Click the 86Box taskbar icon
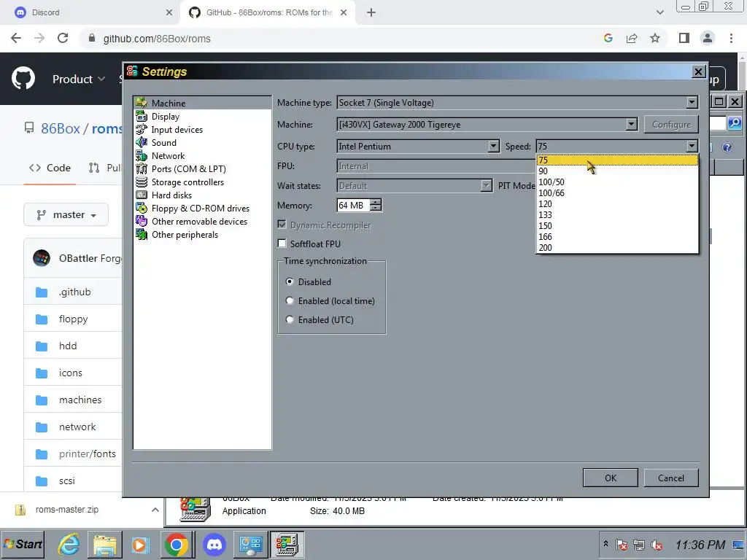This screenshot has width=747, height=560. tap(287, 544)
